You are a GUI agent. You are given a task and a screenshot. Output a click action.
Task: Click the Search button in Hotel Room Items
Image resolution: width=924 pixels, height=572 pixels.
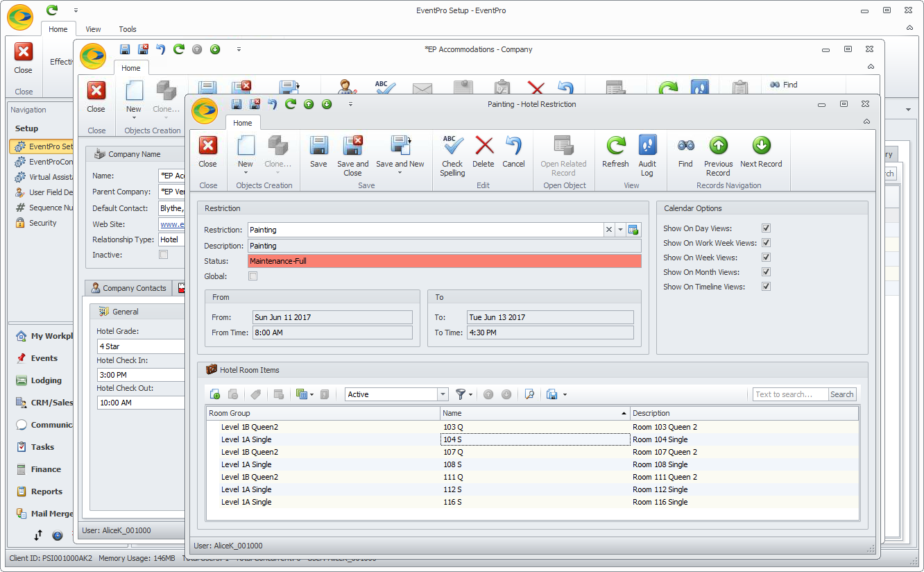pos(842,394)
